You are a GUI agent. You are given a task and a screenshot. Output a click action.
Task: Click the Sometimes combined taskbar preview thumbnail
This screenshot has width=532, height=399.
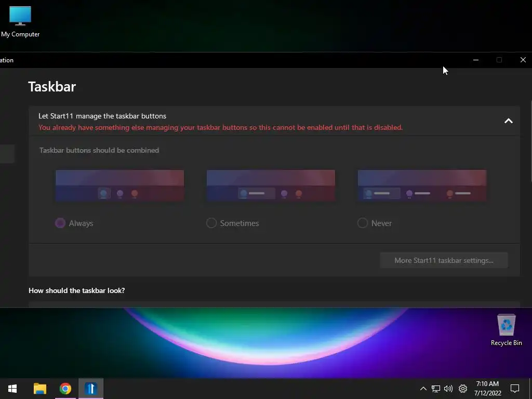point(271,185)
